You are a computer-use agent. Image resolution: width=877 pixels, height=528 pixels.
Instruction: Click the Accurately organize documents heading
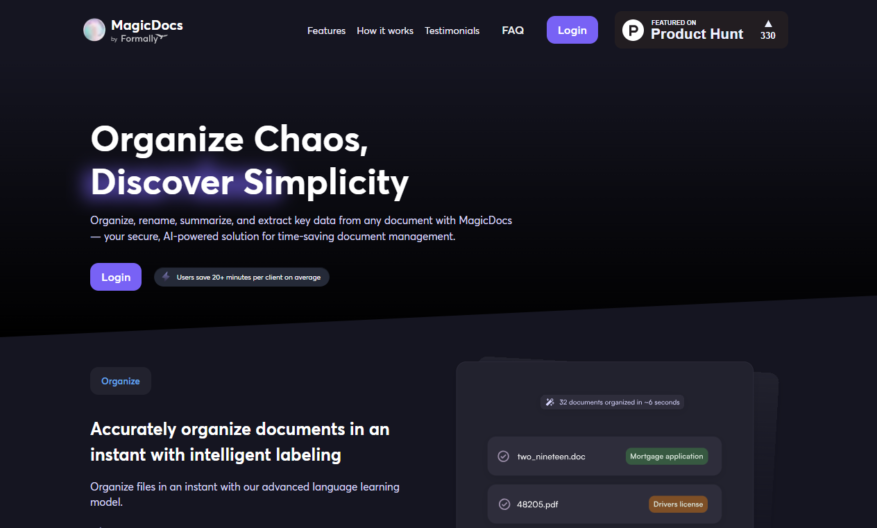click(239, 442)
